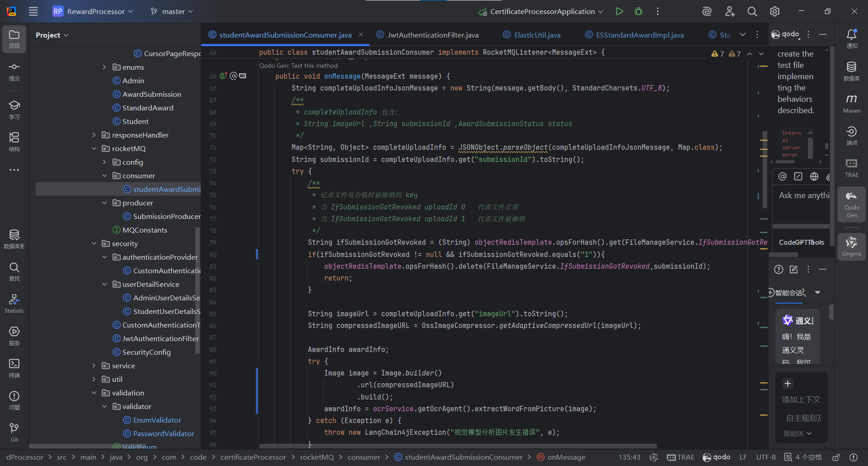Click UTF-8 encoding in status bar
The image size is (868, 466).
click(x=766, y=457)
